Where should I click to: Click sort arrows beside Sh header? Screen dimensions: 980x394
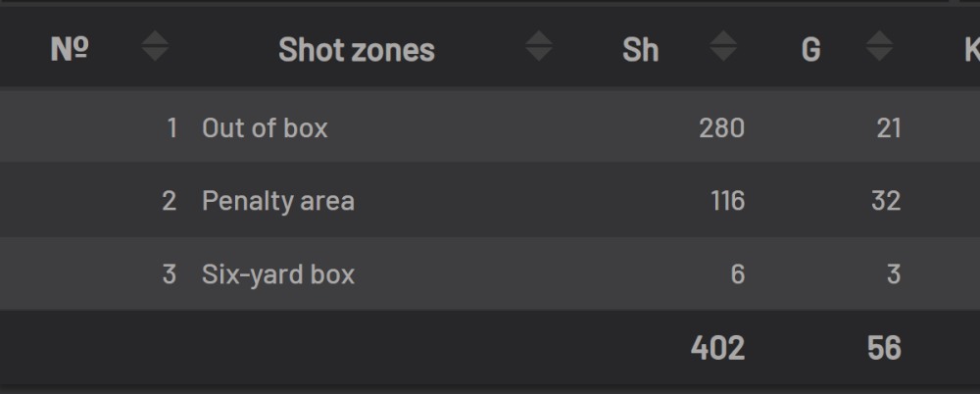tap(723, 47)
